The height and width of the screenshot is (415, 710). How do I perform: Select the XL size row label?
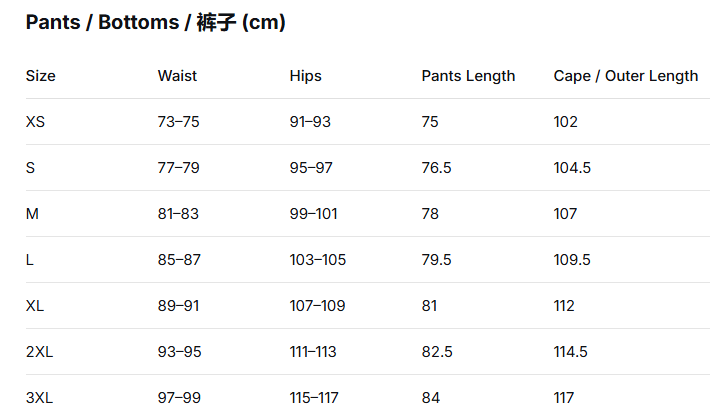[x=35, y=306]
